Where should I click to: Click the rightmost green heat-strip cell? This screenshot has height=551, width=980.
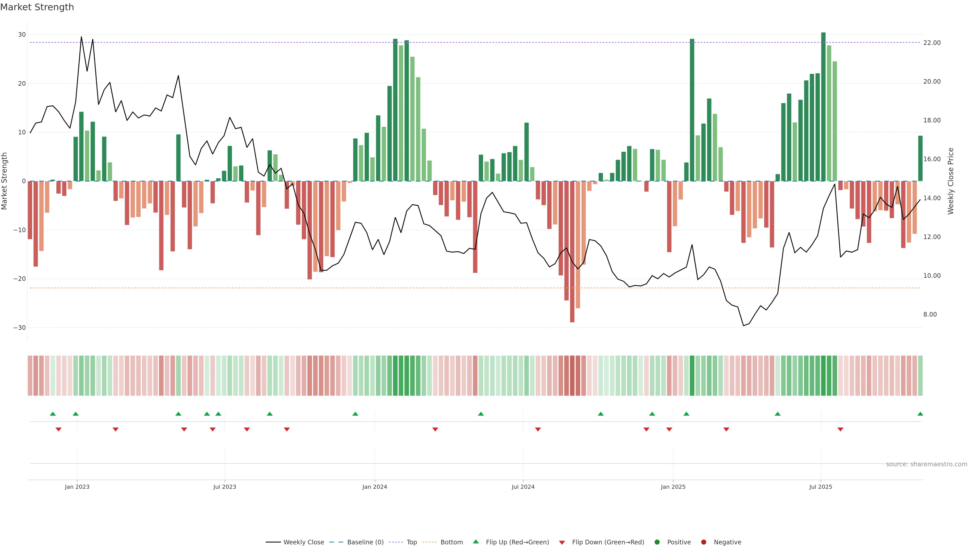(x=920, y=375)
